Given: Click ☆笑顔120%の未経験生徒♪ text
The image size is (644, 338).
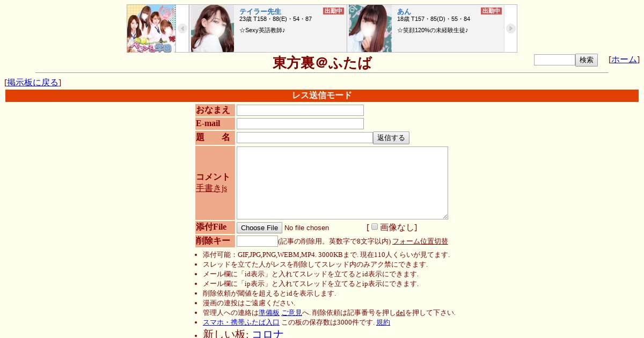Looking at the screenshot, I should tap(433, 30).
